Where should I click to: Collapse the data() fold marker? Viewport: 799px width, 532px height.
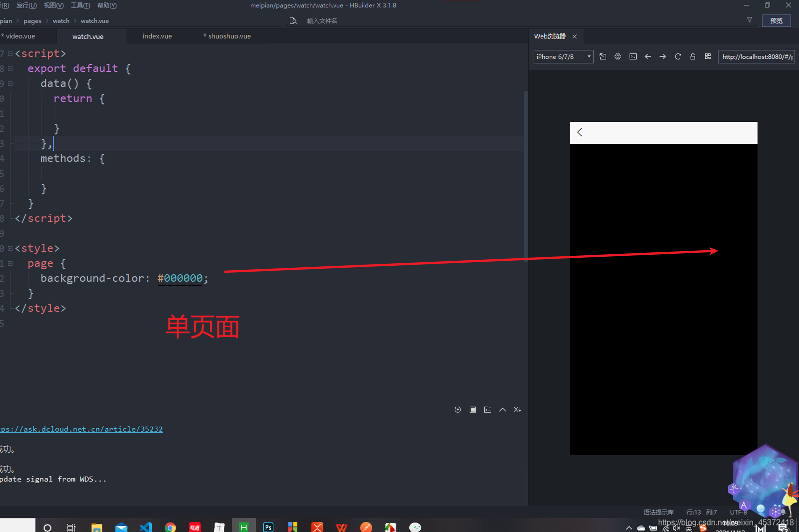coord(10,83)
